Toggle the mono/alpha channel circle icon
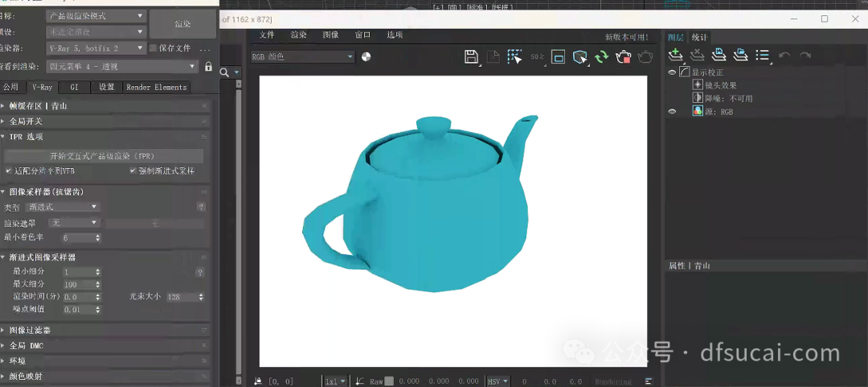Screen dimensions: 868x387 [x=366, y=56]
